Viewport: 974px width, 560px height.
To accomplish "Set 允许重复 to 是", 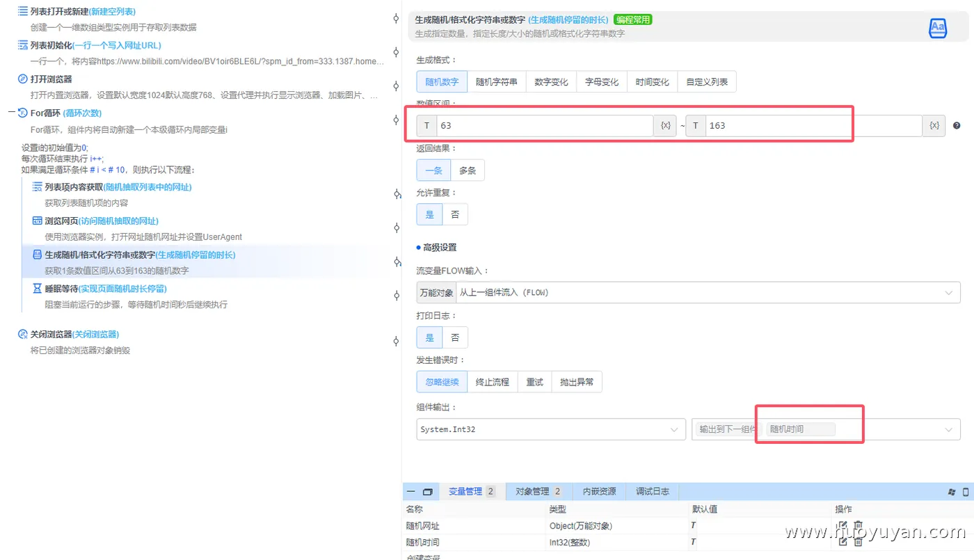I will [x=430, y=214].
